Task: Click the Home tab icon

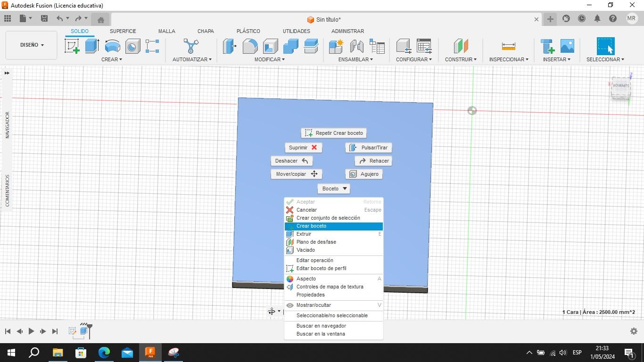Action: pyautogui.click(x=100, y=19)
